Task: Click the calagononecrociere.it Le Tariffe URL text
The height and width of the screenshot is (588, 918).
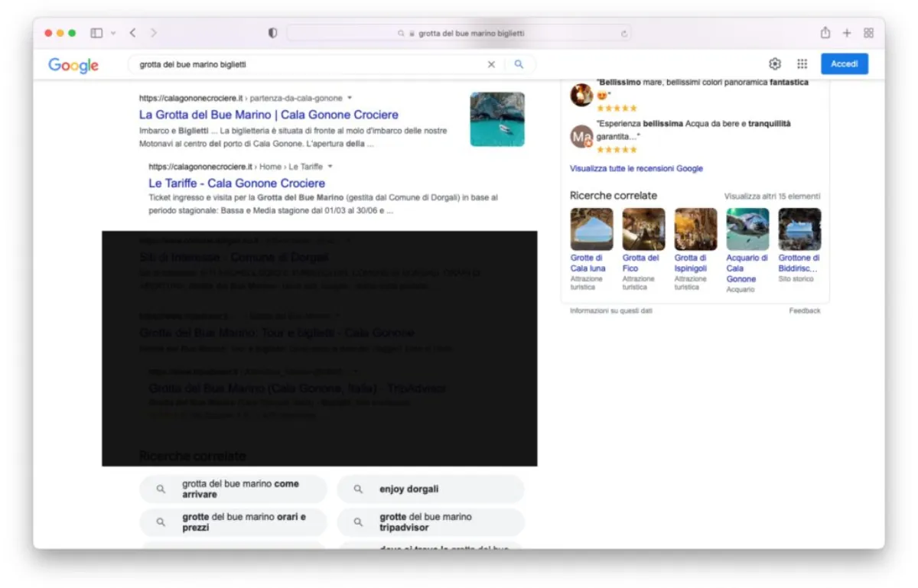Action: click(x=236, y=166)
